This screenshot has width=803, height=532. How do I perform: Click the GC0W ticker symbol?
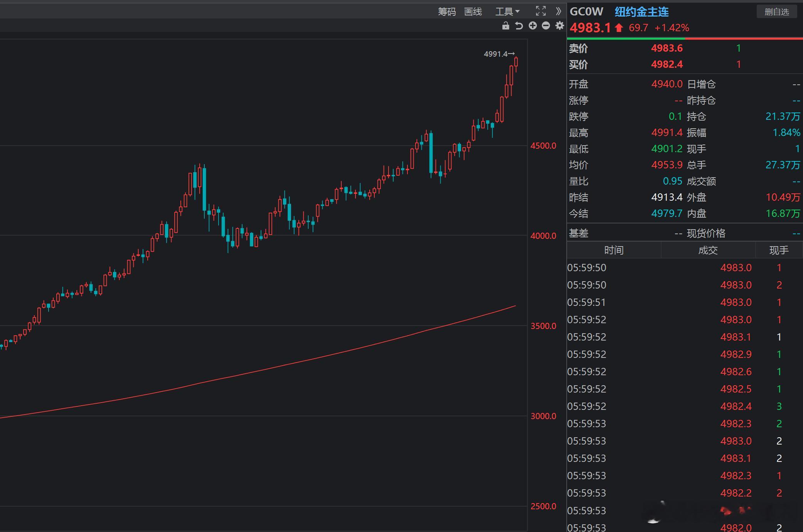point(586,12)
